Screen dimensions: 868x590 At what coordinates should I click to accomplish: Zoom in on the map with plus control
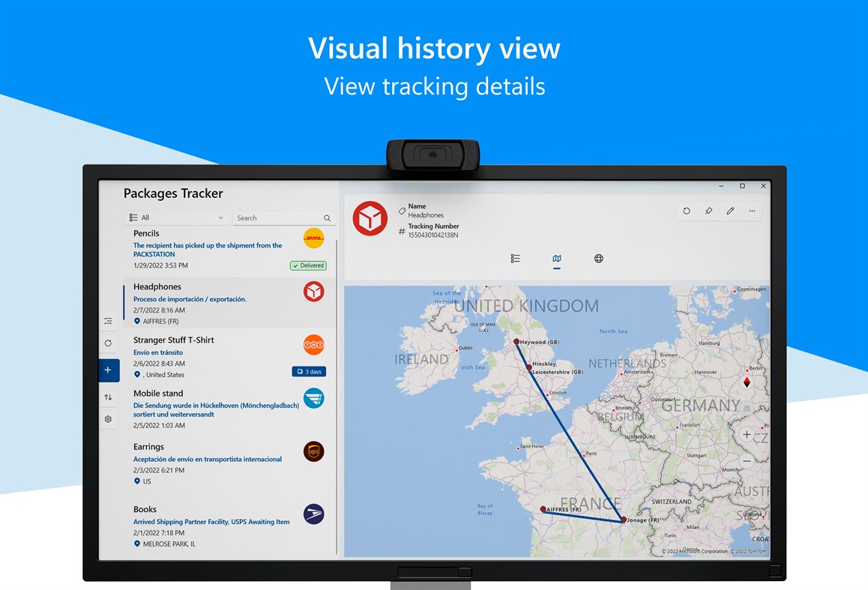(747, 434)
